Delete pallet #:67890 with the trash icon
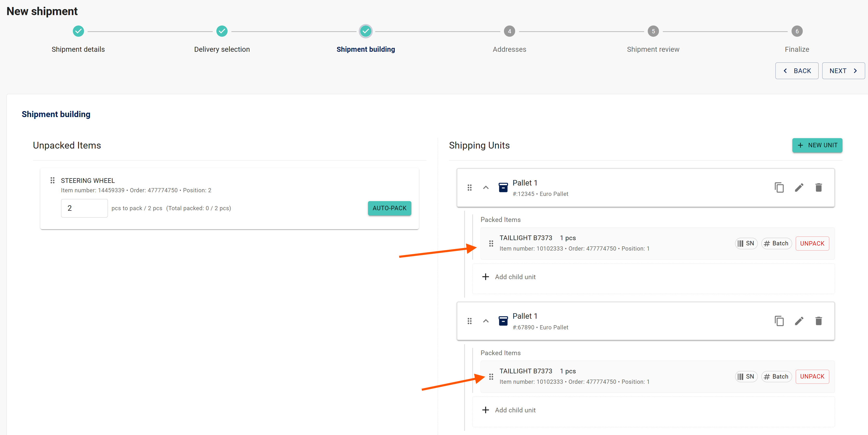This screenshot has width=868, height=435. (819, 321)
